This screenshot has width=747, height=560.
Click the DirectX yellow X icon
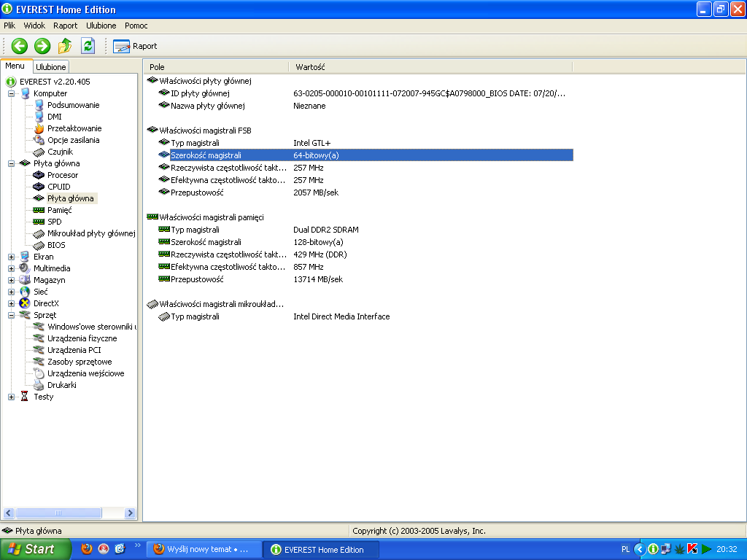pyautogui.click(x=25, y=303)
